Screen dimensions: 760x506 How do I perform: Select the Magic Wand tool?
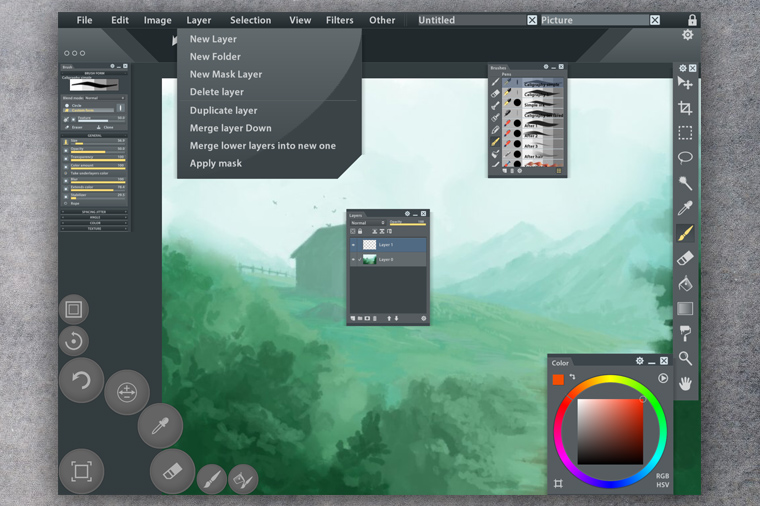[x=685, y=183]
